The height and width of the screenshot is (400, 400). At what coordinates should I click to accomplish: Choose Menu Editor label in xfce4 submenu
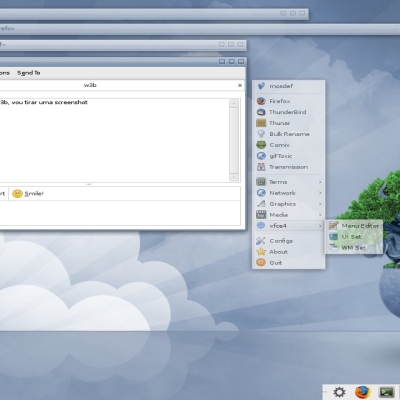(x=360, y=226)
